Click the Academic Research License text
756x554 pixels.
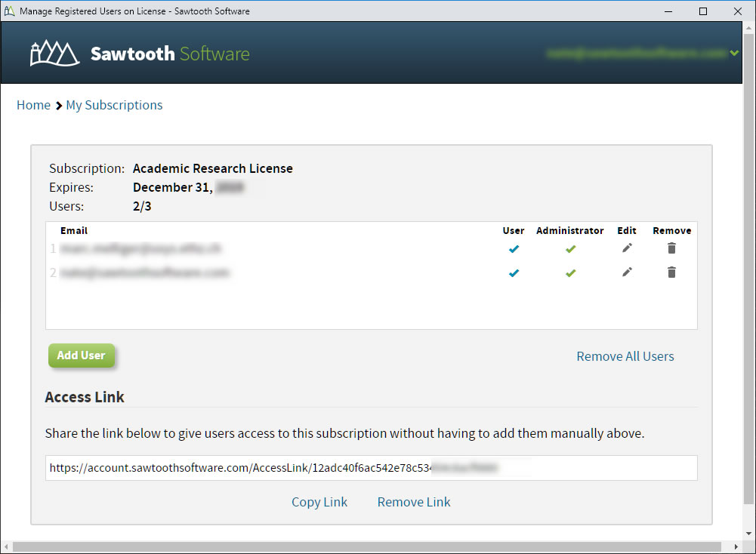coord(213,168)
